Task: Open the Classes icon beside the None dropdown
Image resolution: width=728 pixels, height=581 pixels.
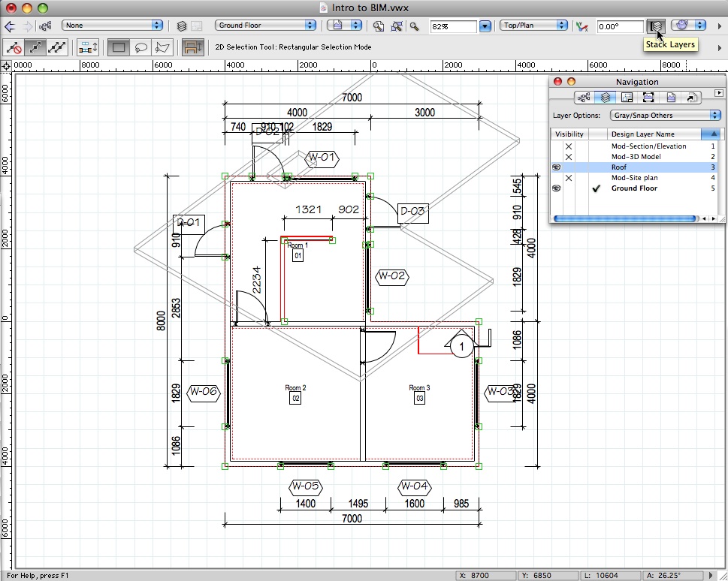Action: 45,26
